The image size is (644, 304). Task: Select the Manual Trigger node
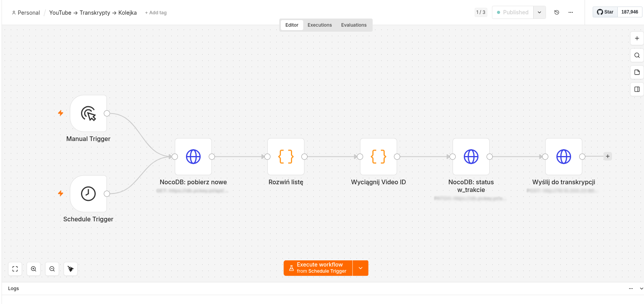pos(88,114)
